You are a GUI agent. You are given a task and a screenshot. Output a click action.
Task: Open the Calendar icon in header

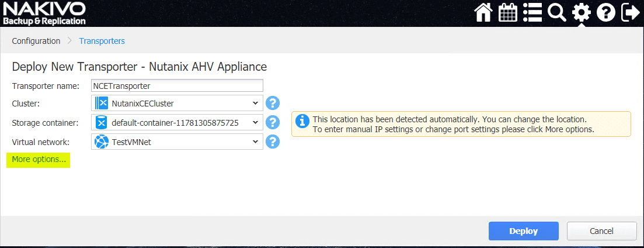coord(508,13)
